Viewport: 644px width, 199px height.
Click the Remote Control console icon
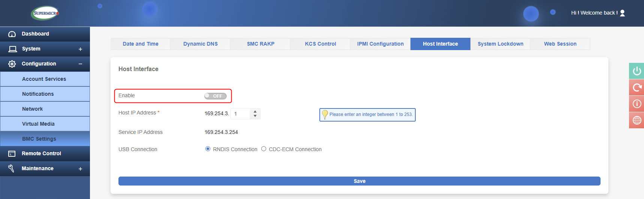click(12, 154)
